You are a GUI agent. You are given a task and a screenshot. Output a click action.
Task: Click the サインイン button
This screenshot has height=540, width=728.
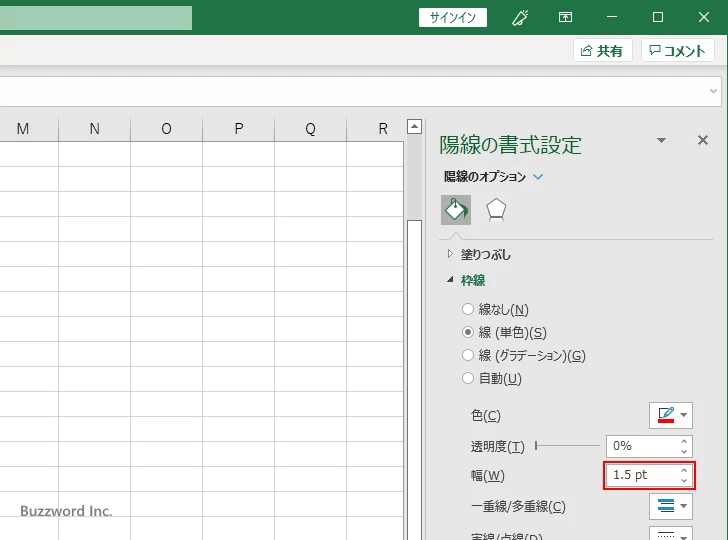(x=453, y=18)
